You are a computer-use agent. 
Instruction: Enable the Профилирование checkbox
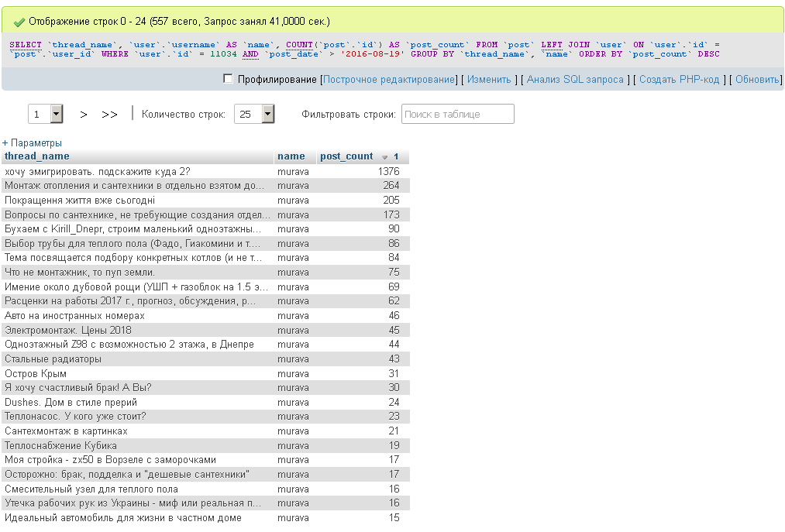[228, 78]
